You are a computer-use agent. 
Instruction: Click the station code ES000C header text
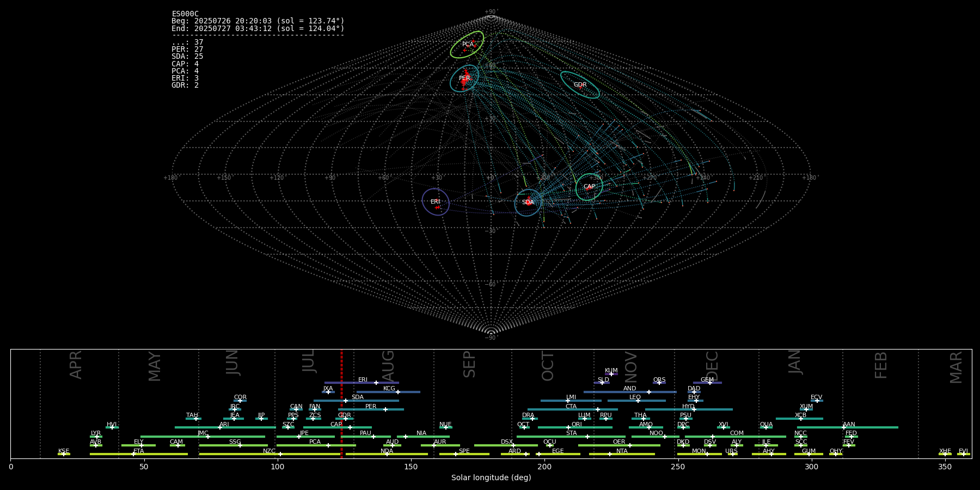(185, 14)
